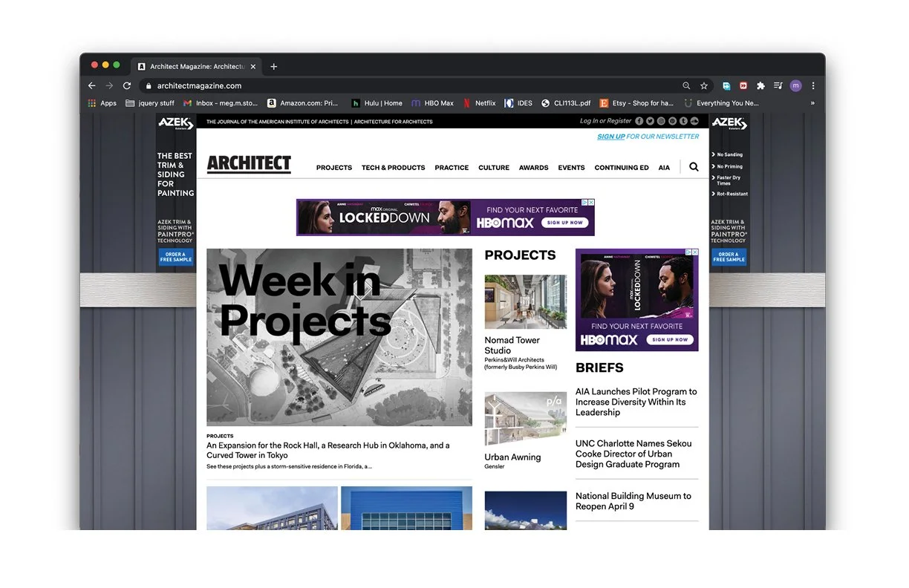Open the CLI113L.pdf bookmark
Screen dimensions: 909x588
pyautogui.click(x=566, y=103)
